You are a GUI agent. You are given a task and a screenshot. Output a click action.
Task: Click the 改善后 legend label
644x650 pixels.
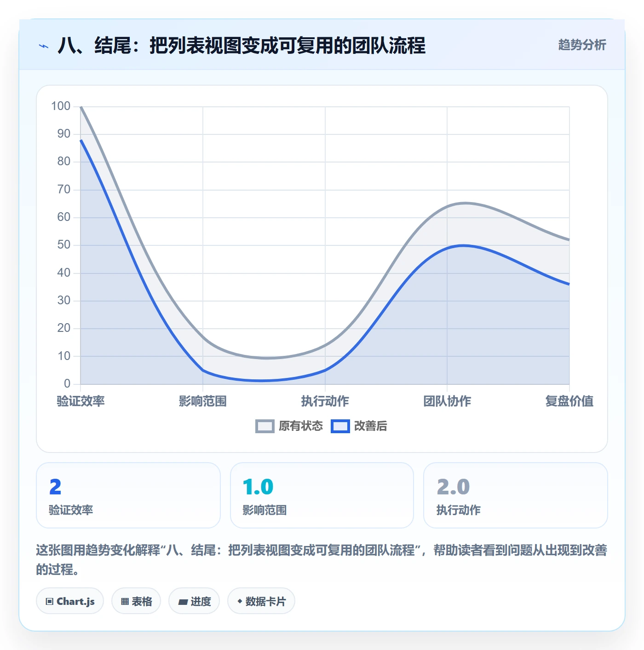click(370, 426)
